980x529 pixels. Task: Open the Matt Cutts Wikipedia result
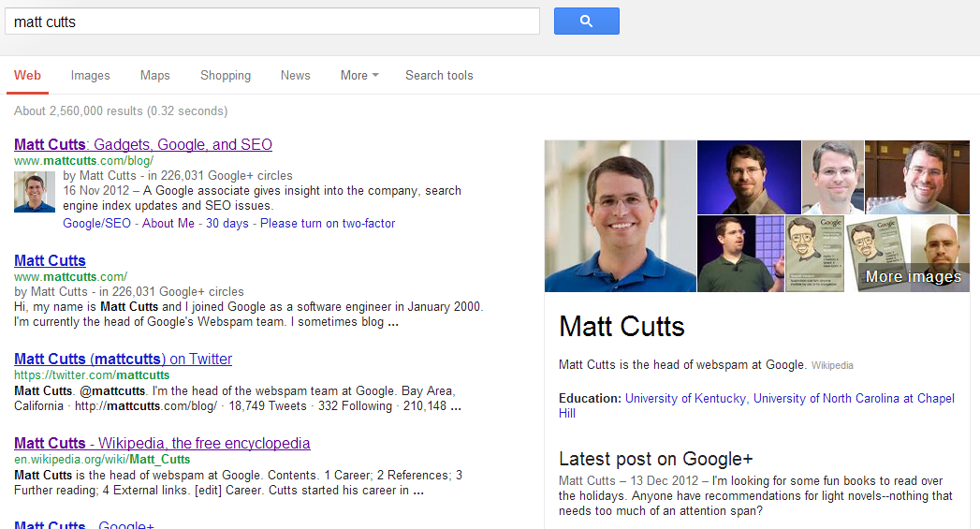click(x=162, y=444)
